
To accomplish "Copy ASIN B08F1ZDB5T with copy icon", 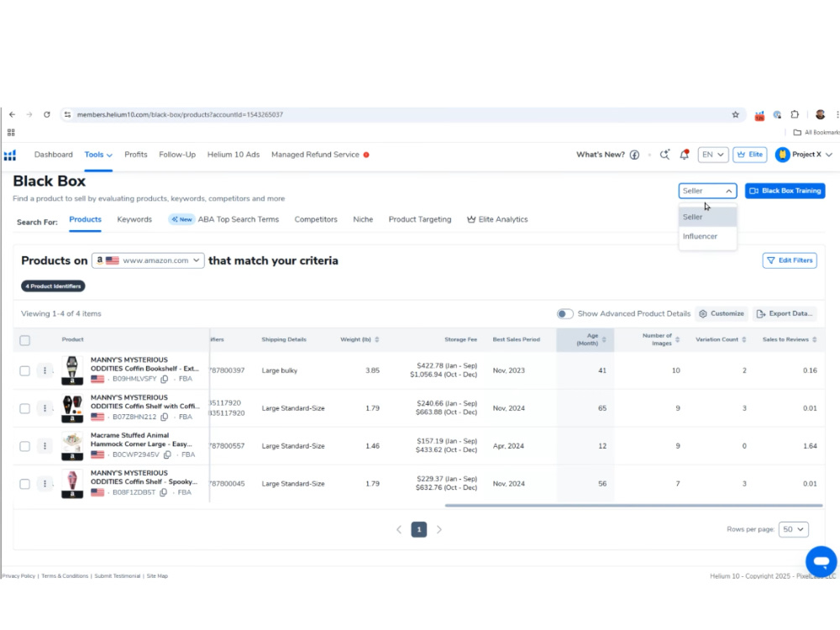I will pyautogui.click(x=164, y=492).
